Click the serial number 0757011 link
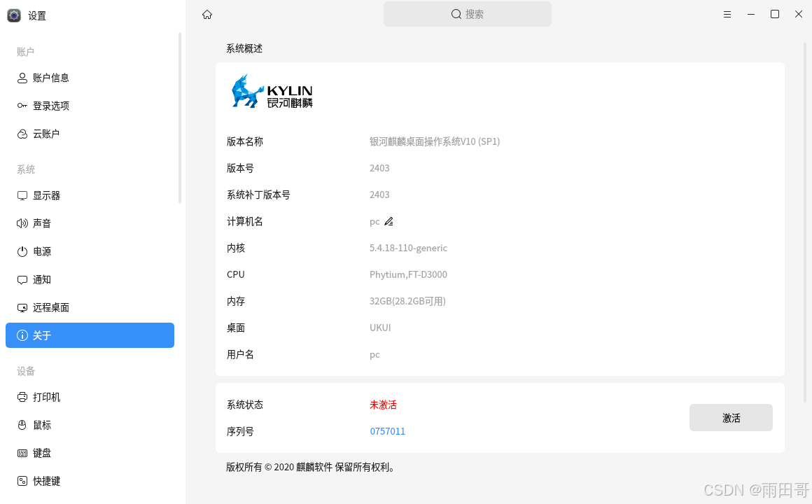This screenshot has width=812, height=504. 387,431
